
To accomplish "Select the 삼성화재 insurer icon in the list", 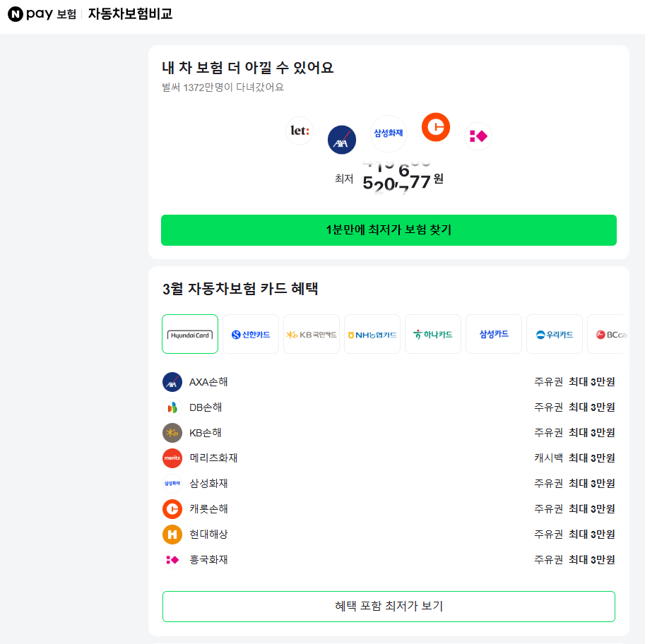I will click(x=171, y=483).
